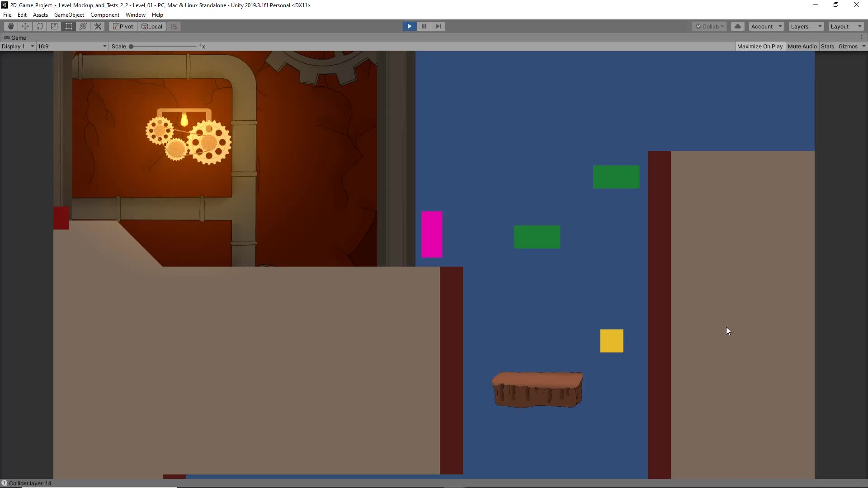Open the Layers dropdown

pyautogui.click(x=806, y=26)
